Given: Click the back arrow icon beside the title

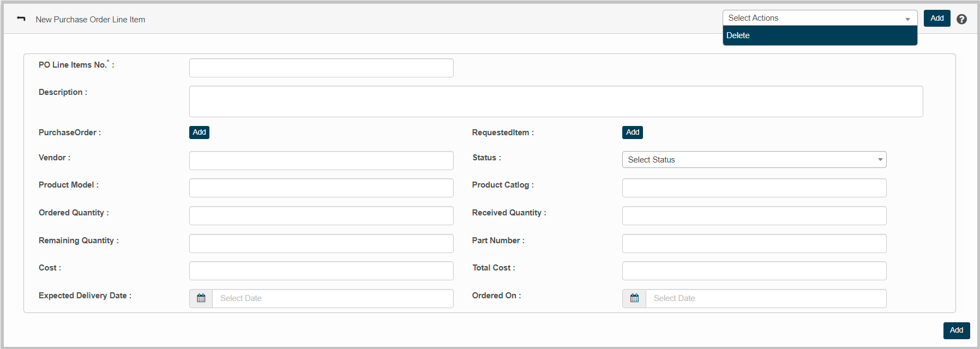Looking at the screenshot, I should coord(21,19).
